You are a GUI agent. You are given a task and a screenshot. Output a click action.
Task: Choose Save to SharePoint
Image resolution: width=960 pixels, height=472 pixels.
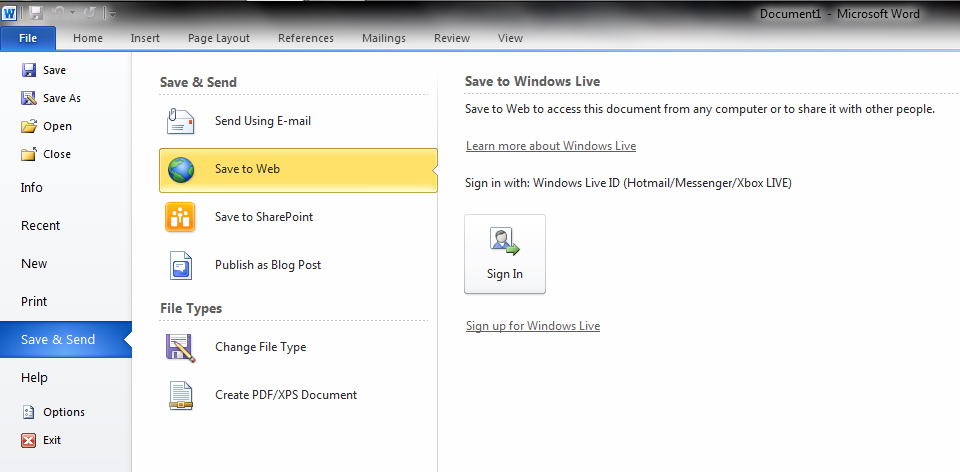click(x=263, y=217)
